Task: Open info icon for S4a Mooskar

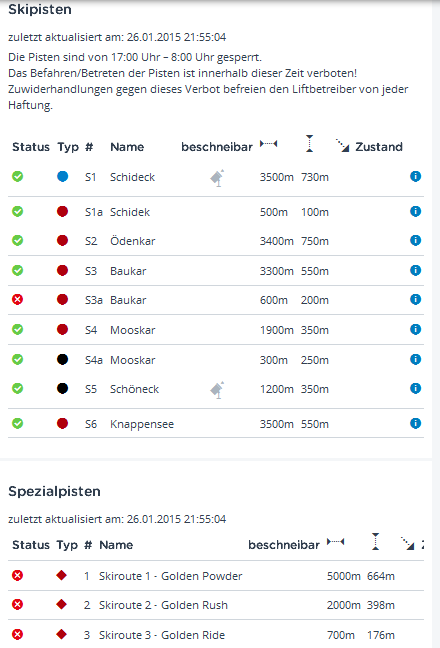Action: coord(415,359)
